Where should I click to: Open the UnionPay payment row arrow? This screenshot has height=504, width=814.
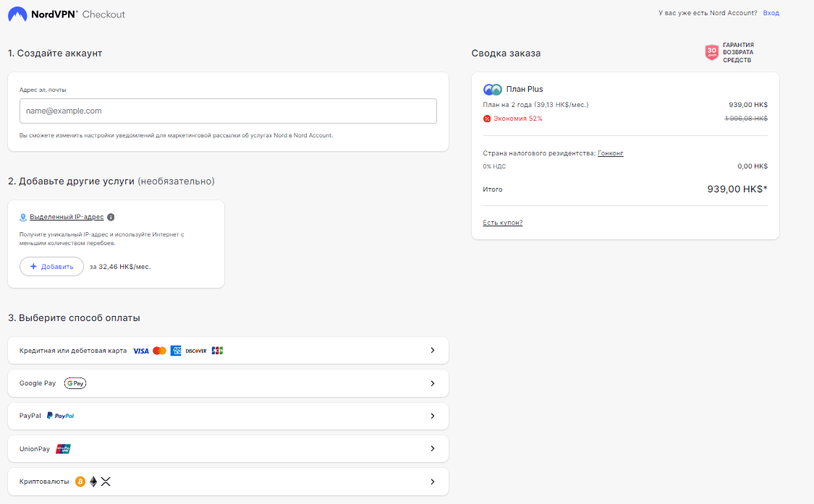coord(433,449)
